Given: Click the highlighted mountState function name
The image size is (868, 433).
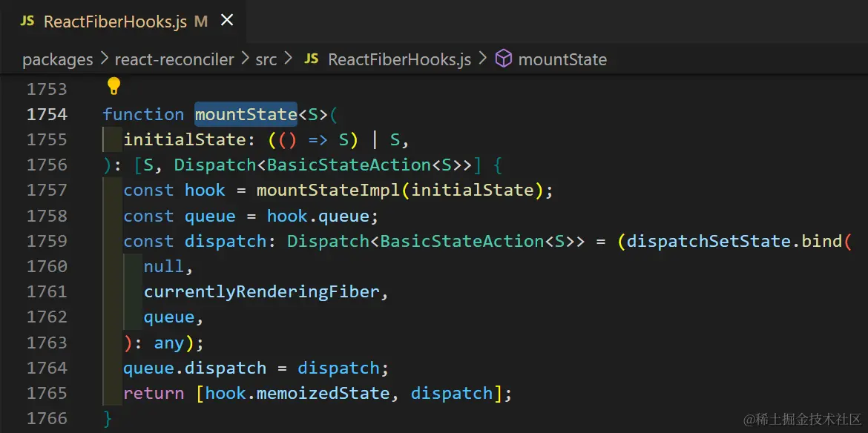Looking at the screenshot, I should [x=246, y=114].
